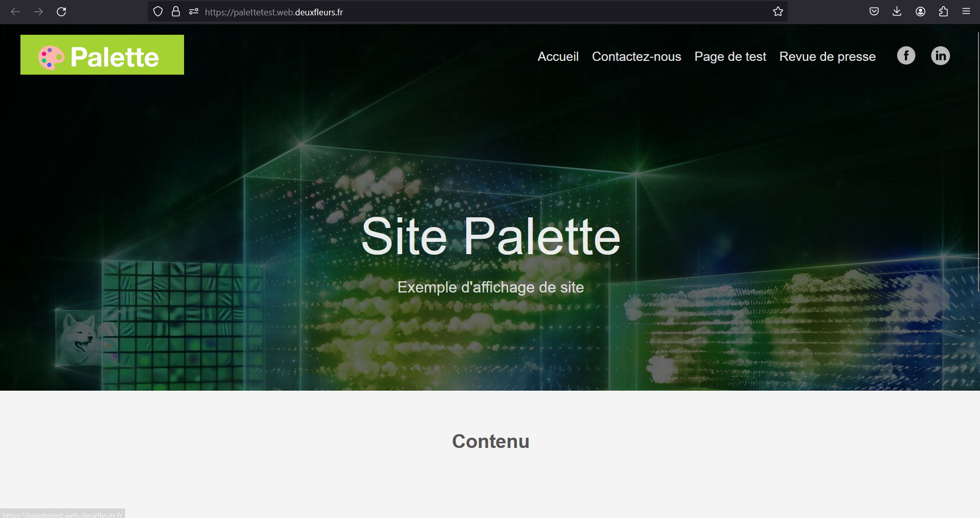The width and height of the screenshot is (980, 518).
Task: Open the browser Extensions panel
Action: coord(943,11)
